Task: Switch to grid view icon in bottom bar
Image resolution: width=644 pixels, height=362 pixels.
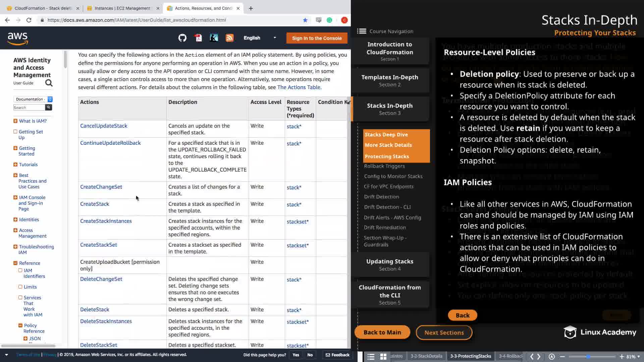Action: pos(383,357)
